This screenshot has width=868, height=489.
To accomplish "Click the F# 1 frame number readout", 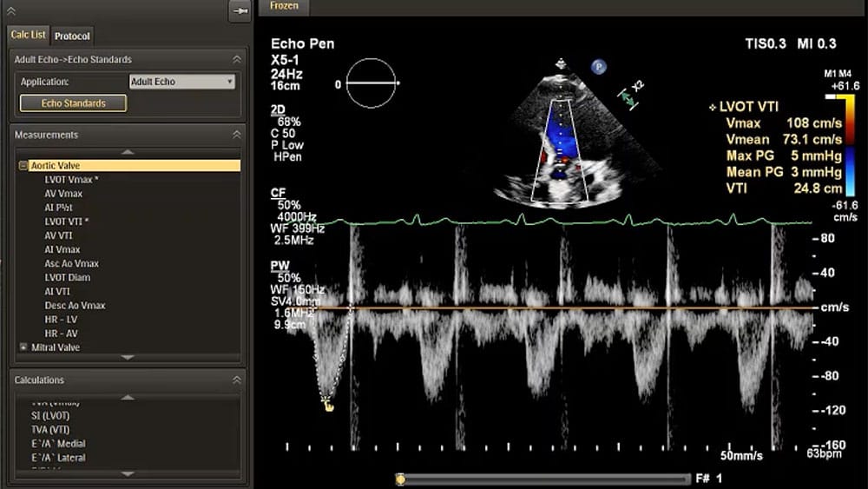I will click(709, 479).
